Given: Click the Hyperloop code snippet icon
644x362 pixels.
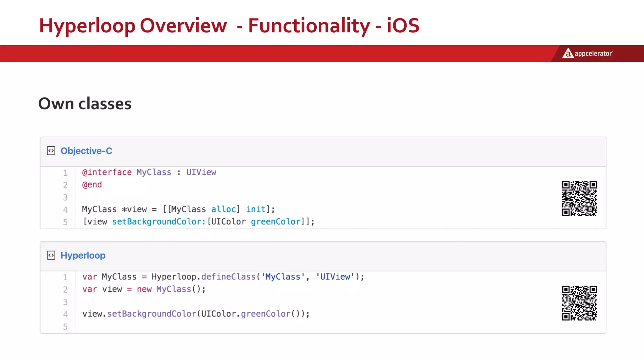Looking at the screenshot, I should click(51, 255).
